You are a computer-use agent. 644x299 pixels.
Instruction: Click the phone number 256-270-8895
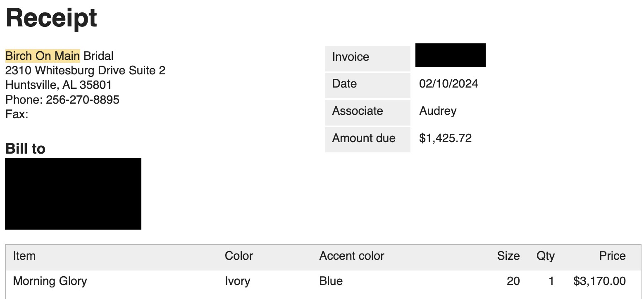pyautogui.click(x=83, y=100)
